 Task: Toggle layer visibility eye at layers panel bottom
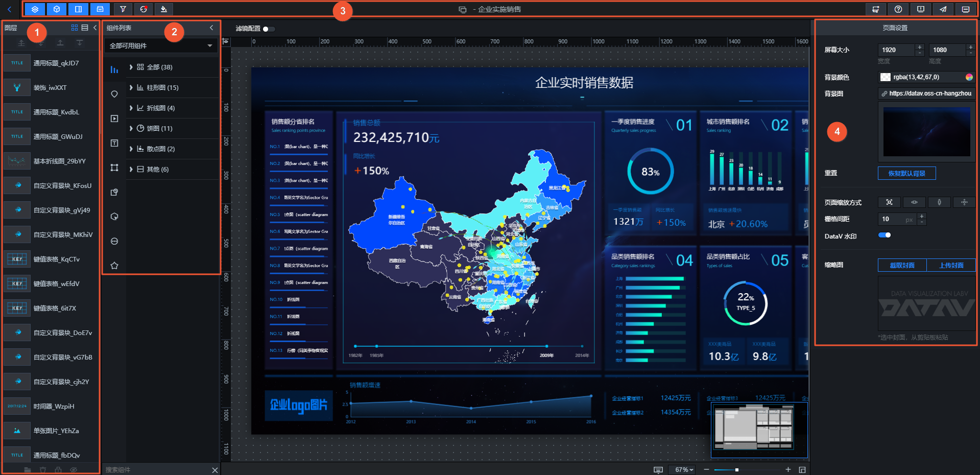(74, 470)
